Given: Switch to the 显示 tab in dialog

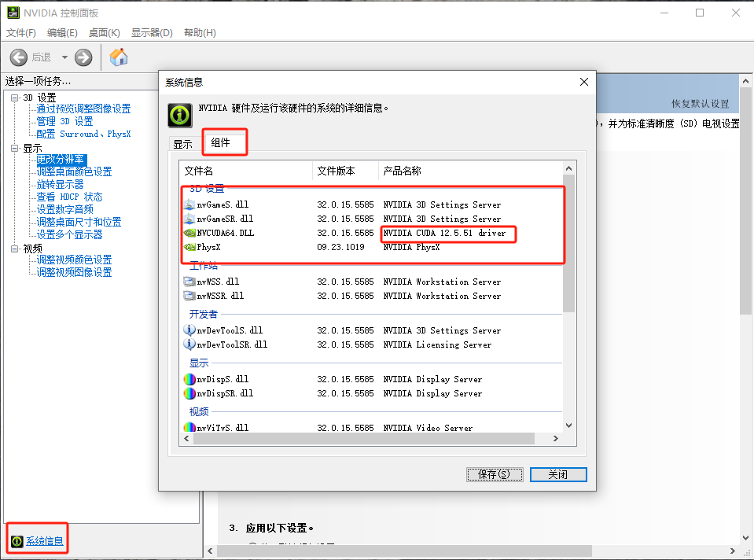Looking at the screenshot, I should coord(182,144).
